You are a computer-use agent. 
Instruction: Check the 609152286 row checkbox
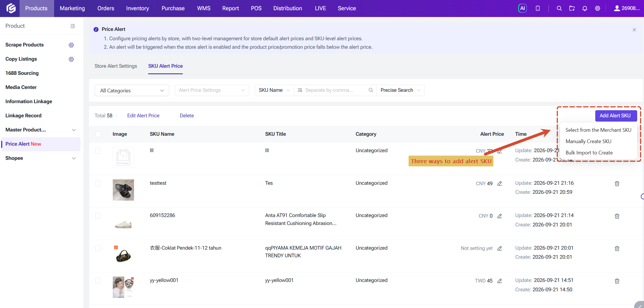pyautogui.click(x=98, y=216)
